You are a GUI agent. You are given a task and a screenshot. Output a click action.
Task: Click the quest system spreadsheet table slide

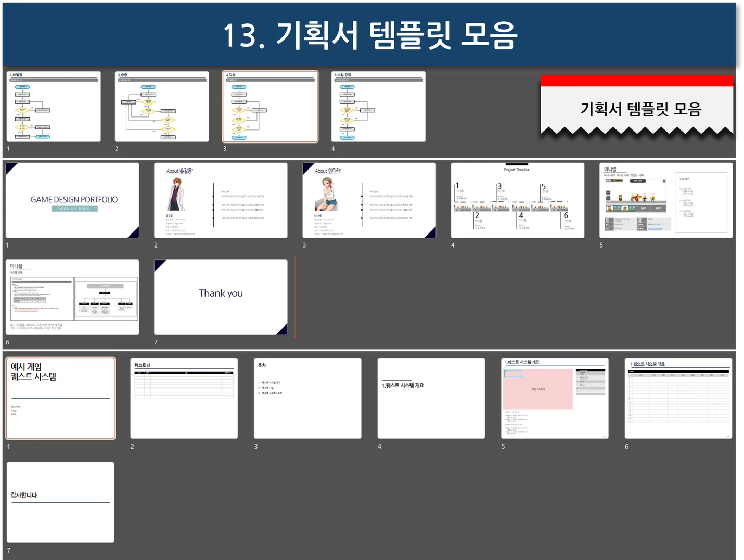[x=678, y=398]
